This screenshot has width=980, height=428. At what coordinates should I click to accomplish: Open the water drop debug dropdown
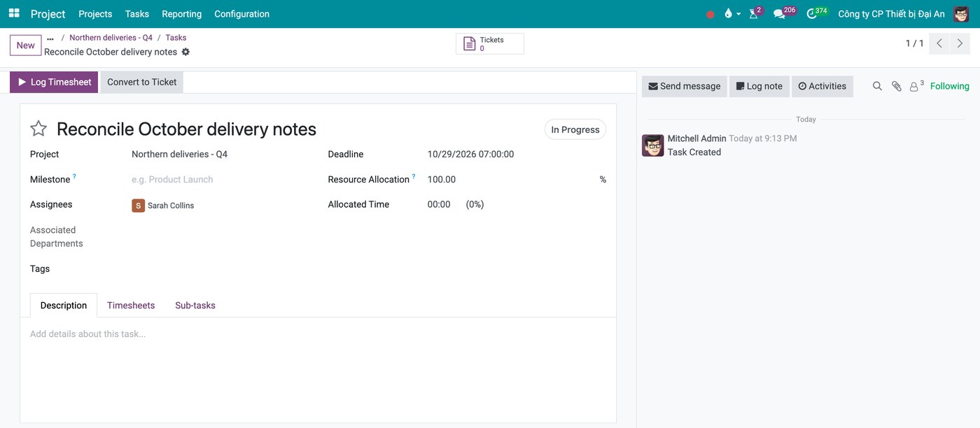[x=732, y=14]
